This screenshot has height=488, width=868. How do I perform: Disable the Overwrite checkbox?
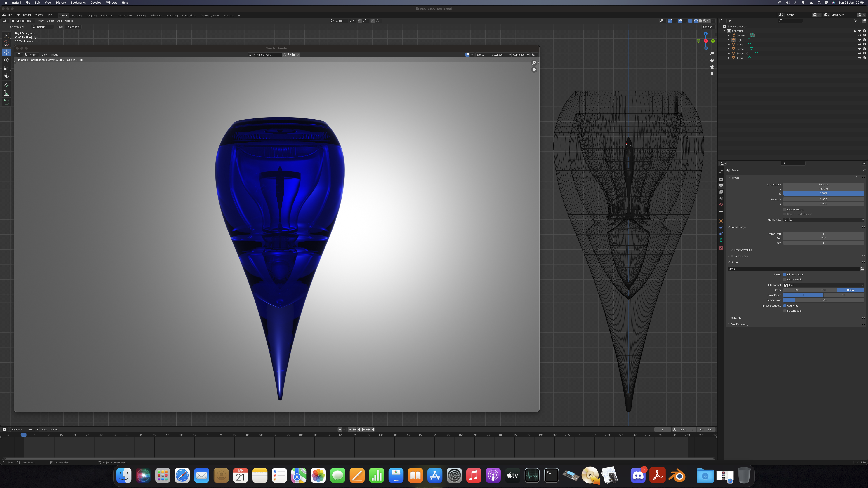point(785,306)
